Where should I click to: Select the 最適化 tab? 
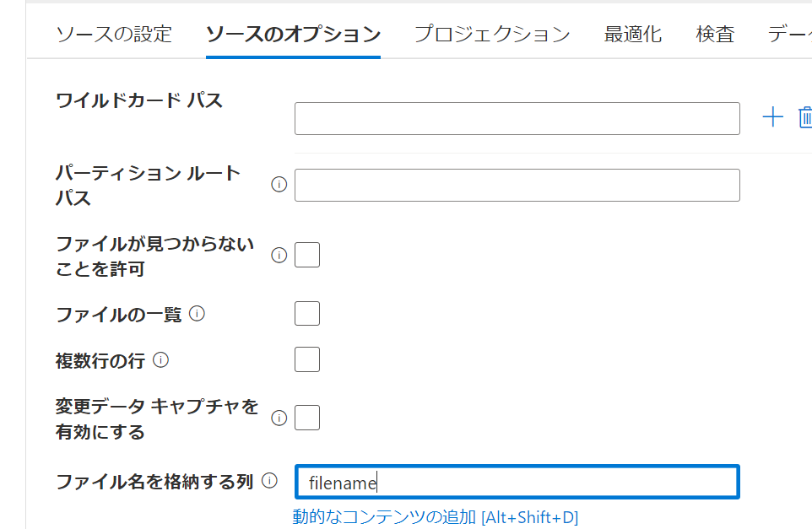(x=633, y=35)
